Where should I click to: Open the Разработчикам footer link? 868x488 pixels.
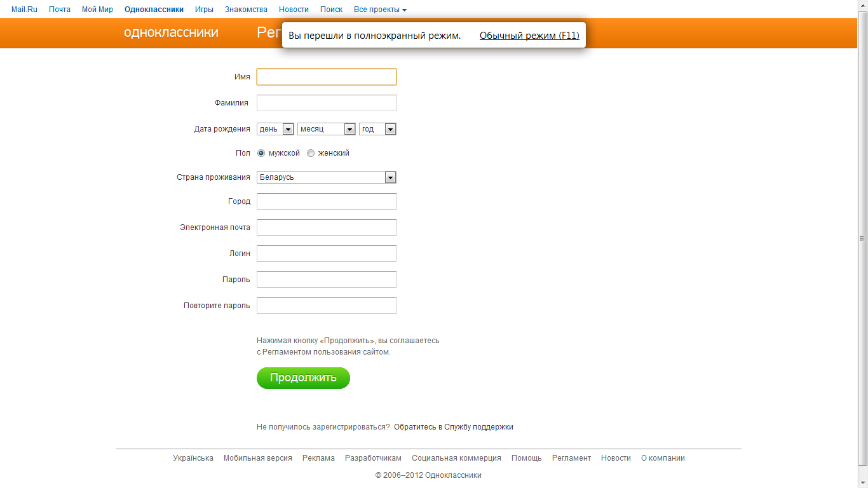pos(373,458)
